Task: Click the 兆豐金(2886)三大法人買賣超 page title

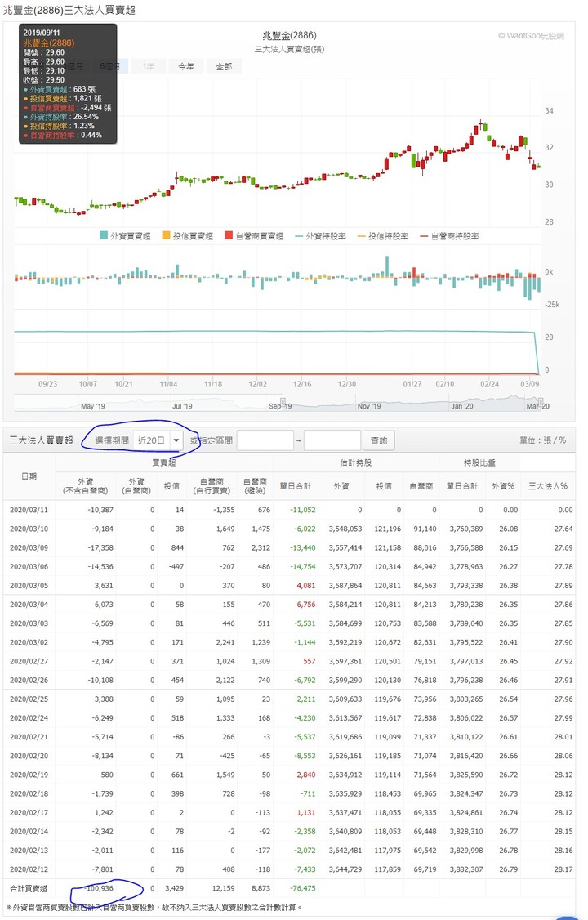Action: [x=69, y=10]
